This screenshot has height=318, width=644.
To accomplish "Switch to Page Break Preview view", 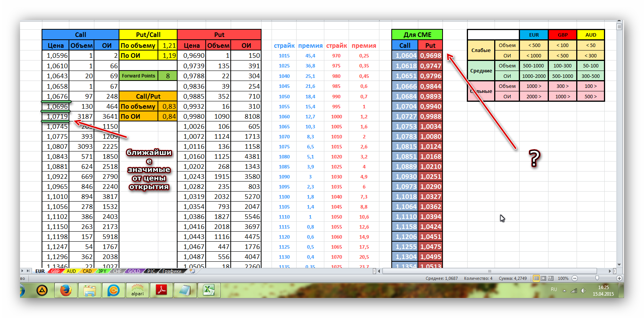I will pos(551,278).
